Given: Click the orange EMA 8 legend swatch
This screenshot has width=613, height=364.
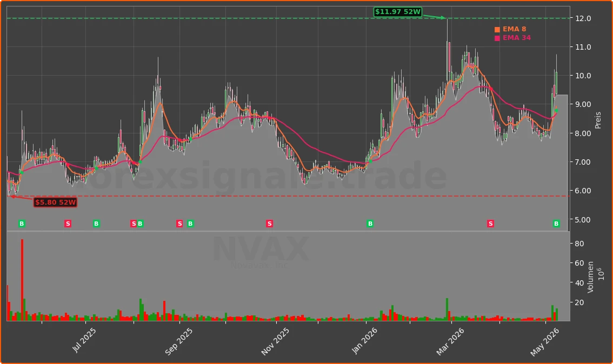Looking at the screenshot, I should click(x=497, y=30).
